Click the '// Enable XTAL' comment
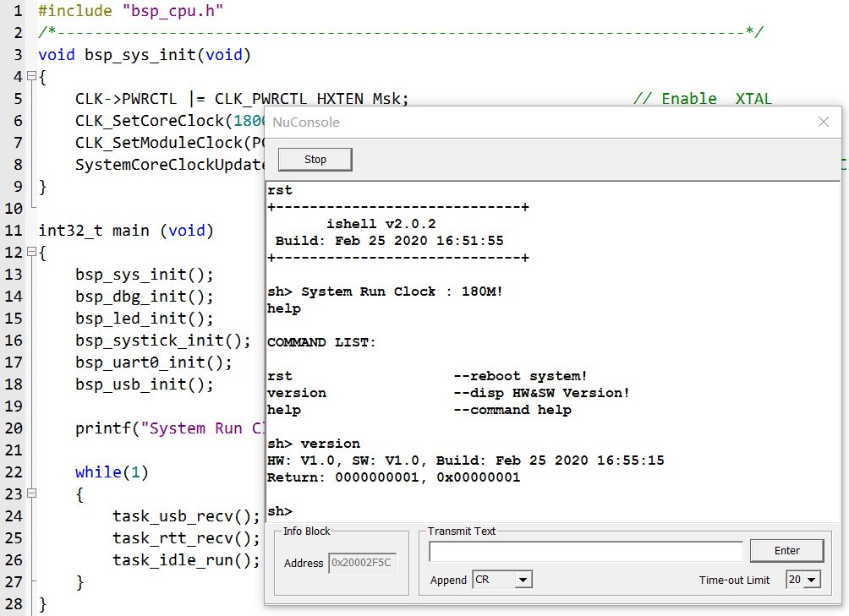849x616 pixels. tap(702, 99)
